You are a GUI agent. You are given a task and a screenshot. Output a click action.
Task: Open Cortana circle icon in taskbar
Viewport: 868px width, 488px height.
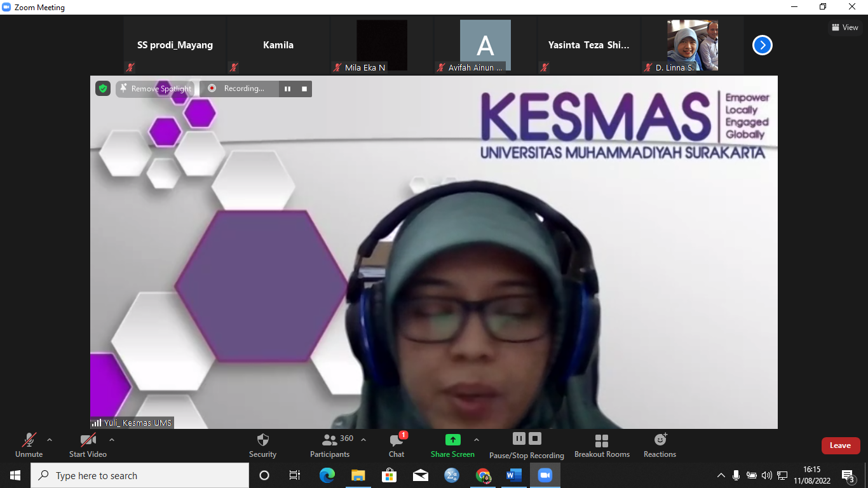[x=264, y=475]
